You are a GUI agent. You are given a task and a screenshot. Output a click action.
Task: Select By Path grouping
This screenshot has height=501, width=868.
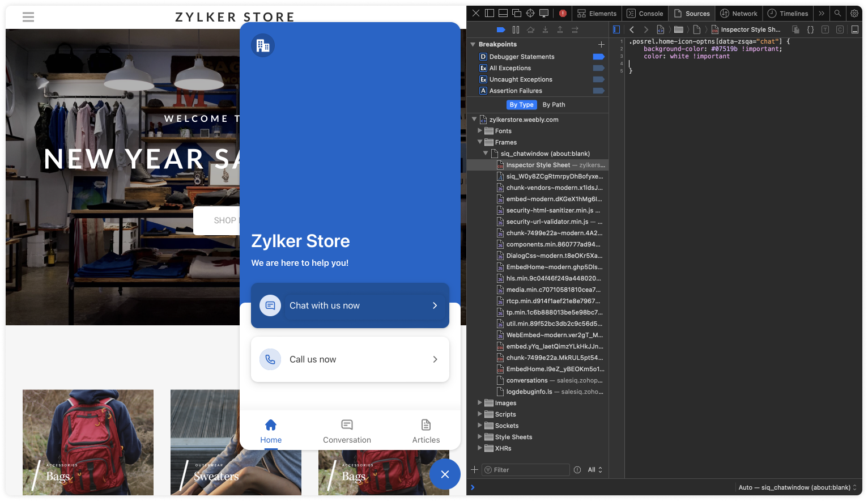point(554,105)
